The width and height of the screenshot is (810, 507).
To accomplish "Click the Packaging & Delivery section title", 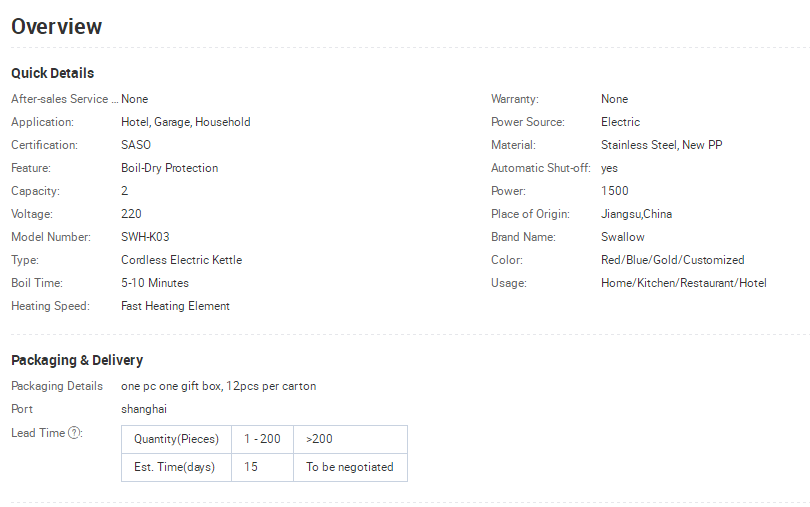I will pyautogui.click(x=77, y=360).
